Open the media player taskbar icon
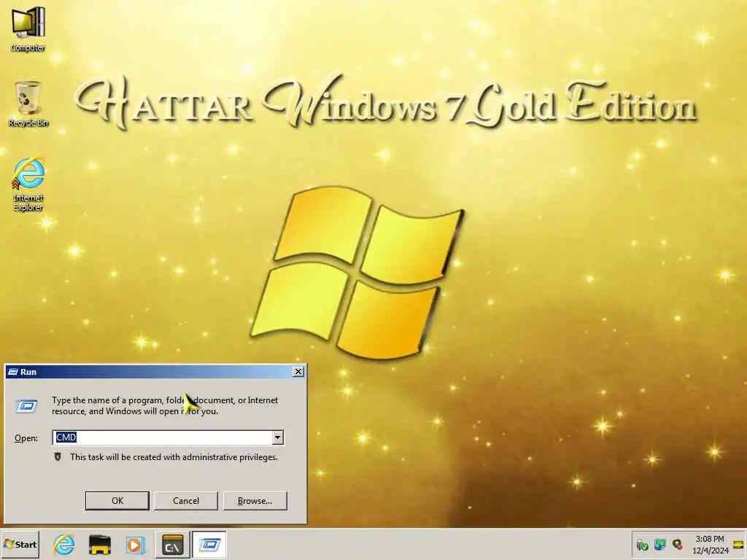747x560 pixels. coord(135,544)
